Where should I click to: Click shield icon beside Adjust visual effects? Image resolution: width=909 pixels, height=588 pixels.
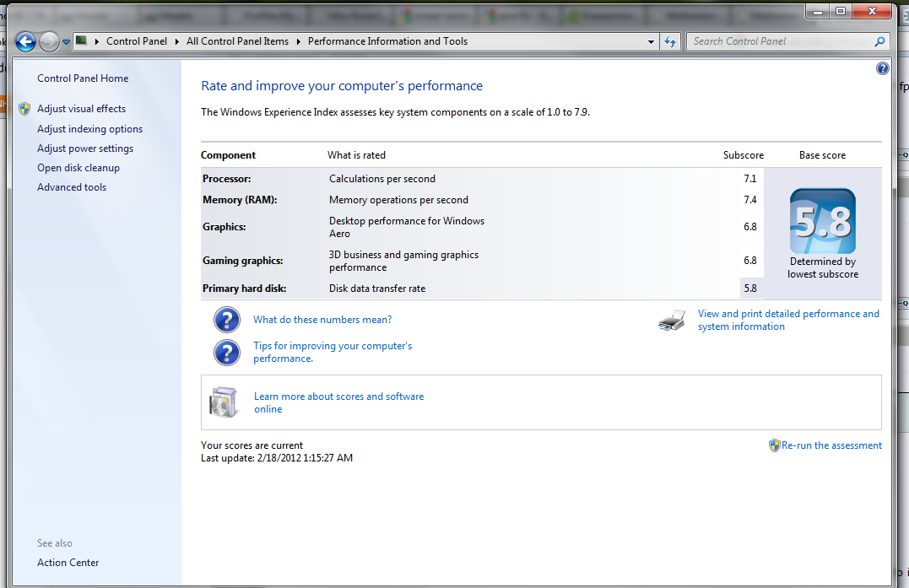click(x=24, y=109)
